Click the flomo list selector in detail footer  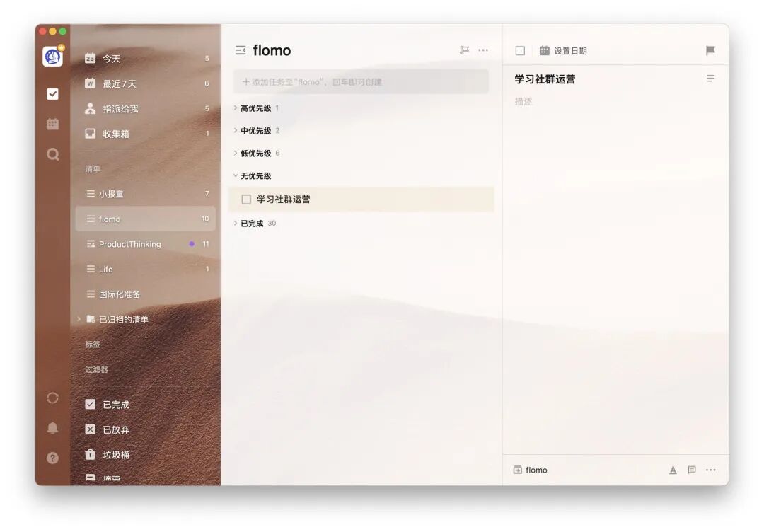tap(531, 470)
